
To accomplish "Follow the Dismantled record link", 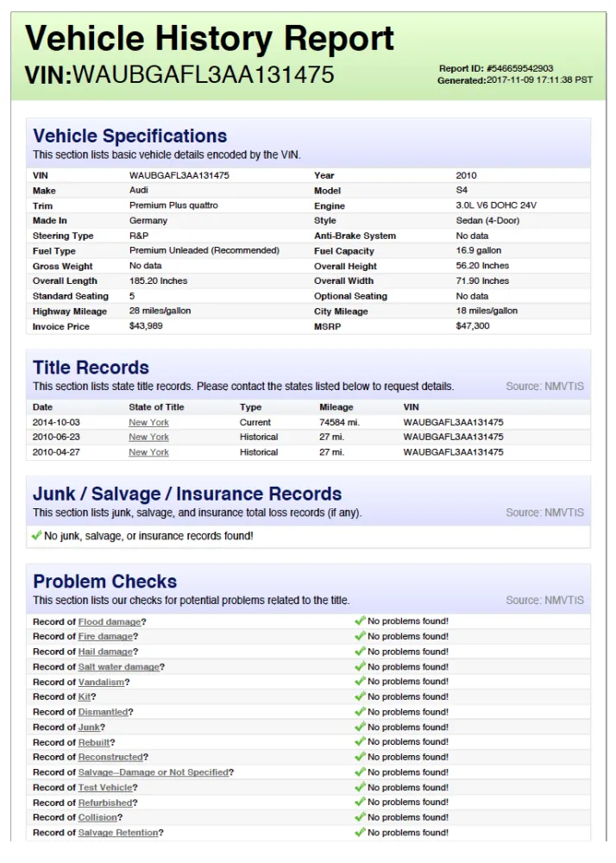I will [104, 712].
